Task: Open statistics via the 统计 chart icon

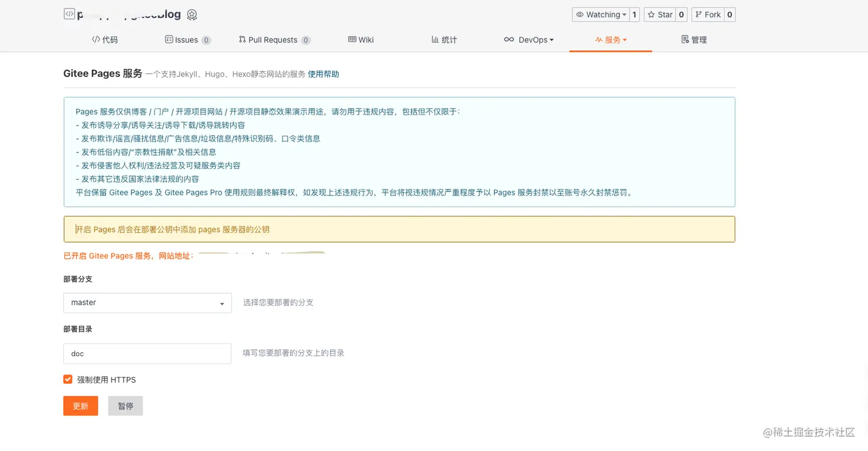Action: [436, 40]
